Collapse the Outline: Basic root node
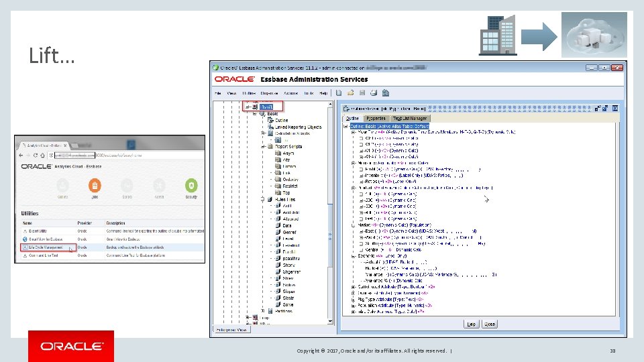This screenshot has width=644, height=362. pos(346,126)
